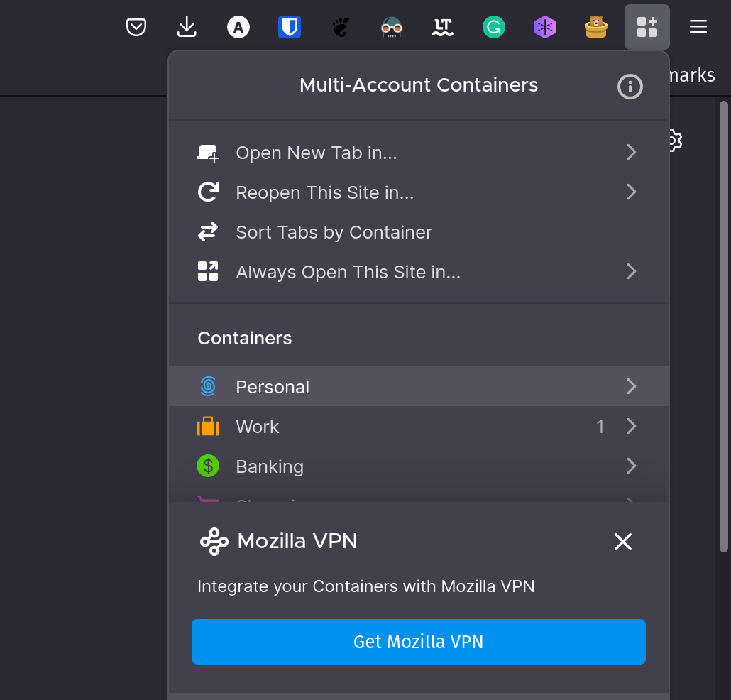Expand the Always Open This Site in… chevron
731x700 pixels.
coord(631,272)
